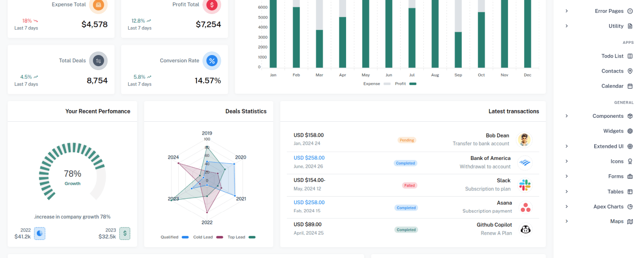This screenshot has height=258, width=644.
Task: Click the Profit Total dollar icon
Action: 212,5
